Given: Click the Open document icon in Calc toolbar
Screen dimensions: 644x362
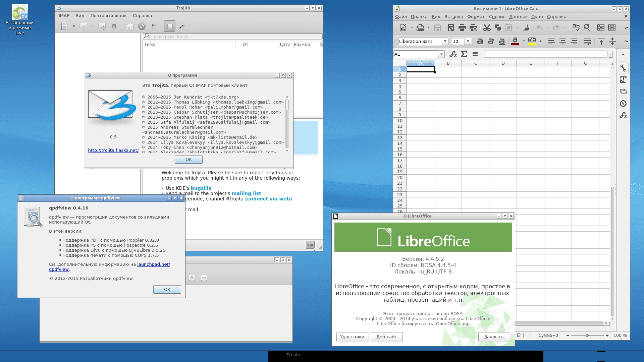Looking at the screenshot, I should 420,27.
